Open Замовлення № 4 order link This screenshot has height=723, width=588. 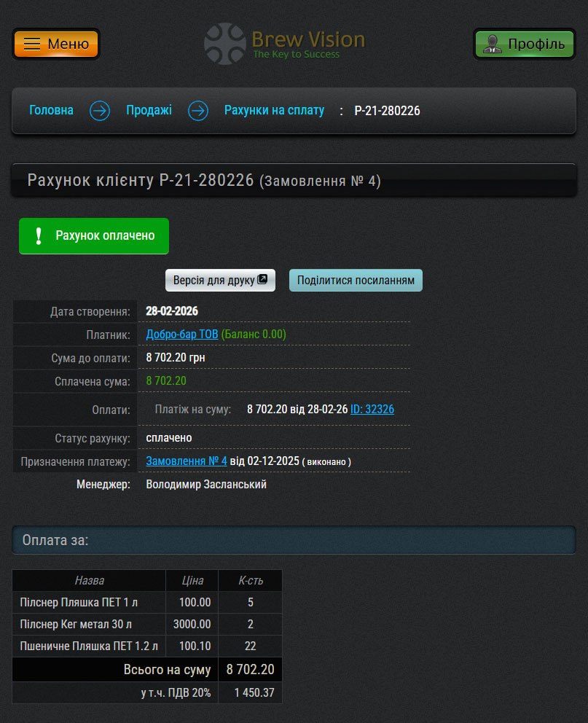pyautogui.click(x=187, y=461)
